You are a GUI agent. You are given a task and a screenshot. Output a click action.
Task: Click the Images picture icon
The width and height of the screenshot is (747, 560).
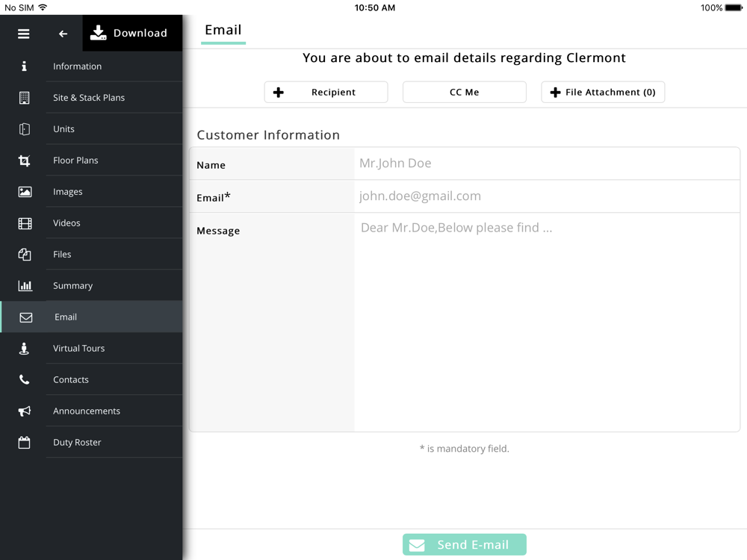25,192
